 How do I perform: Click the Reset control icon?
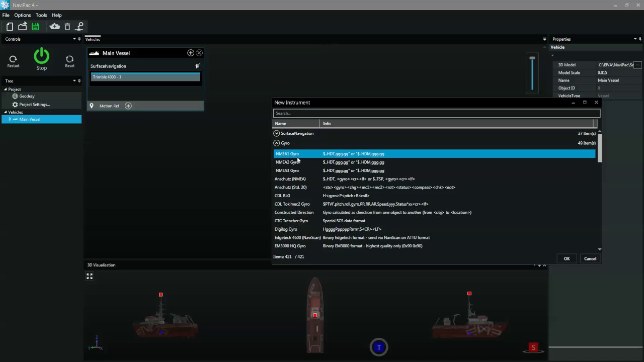pos(70,59)
